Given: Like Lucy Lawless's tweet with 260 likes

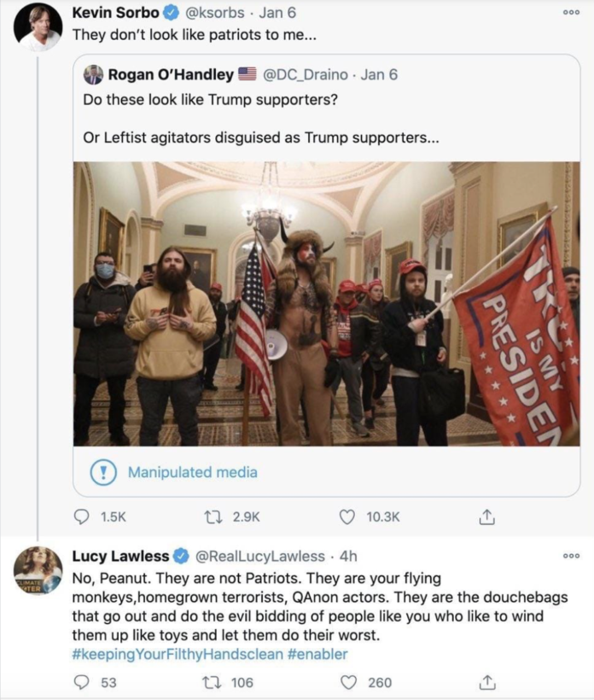Looking at the screenshot, I should click(348, 683).
